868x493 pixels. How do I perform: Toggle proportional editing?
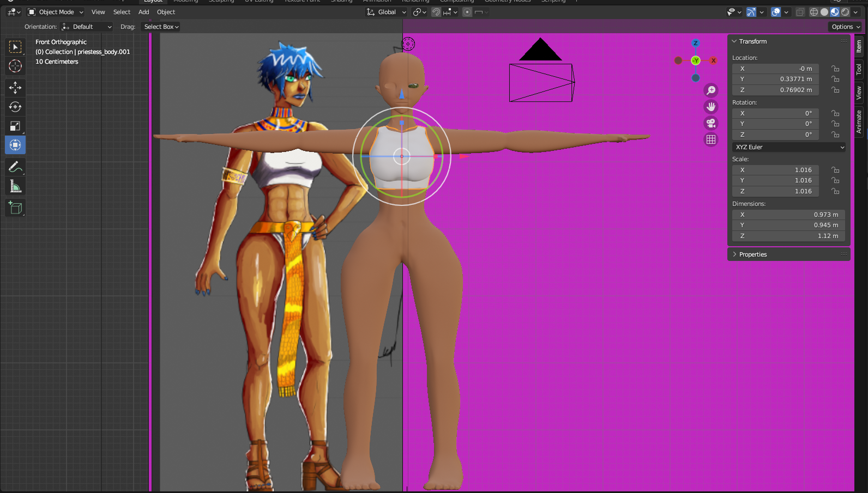tap(467, 12)
